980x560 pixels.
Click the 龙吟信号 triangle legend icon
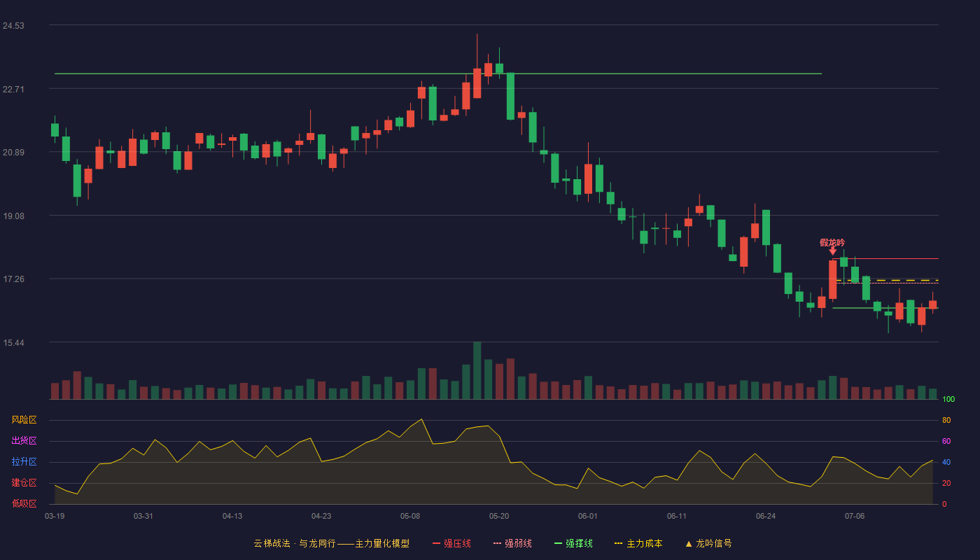pos(689,543)
